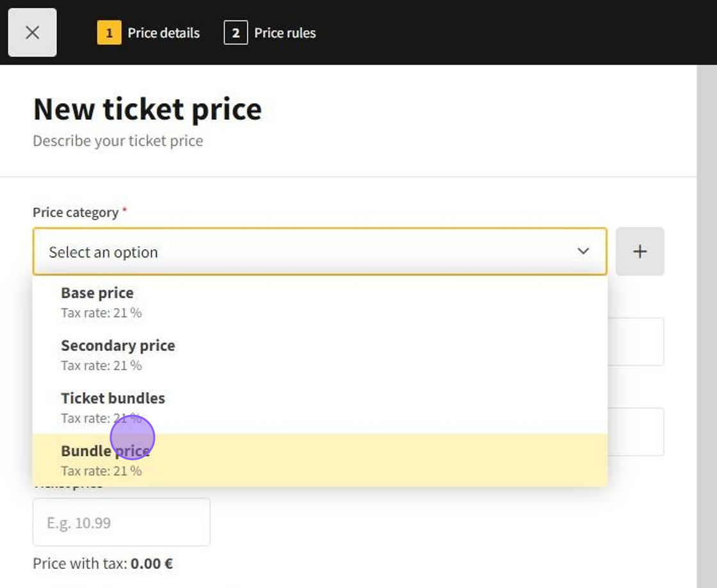Focus the ticket price field with placeholder 10.99
The height and width of the screenshot is (588, 717).
[x=121, y=523]
